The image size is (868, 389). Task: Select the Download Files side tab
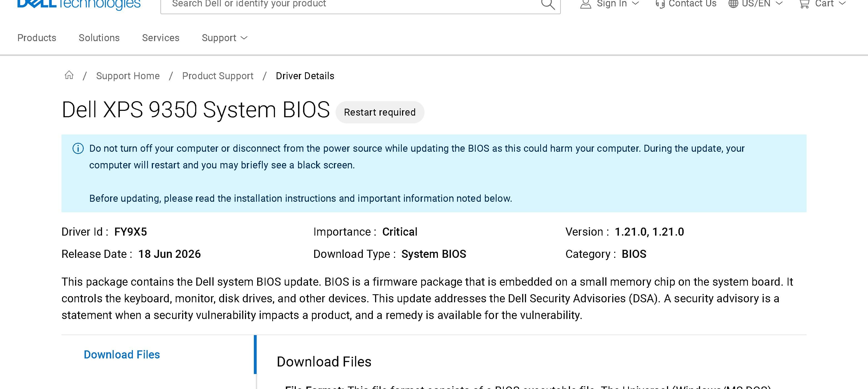(122, 355)
